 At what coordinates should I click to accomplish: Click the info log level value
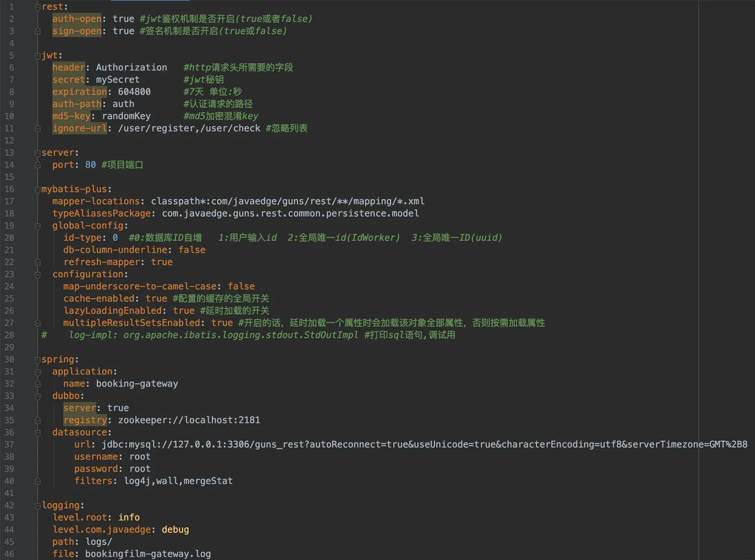point(129,518)
